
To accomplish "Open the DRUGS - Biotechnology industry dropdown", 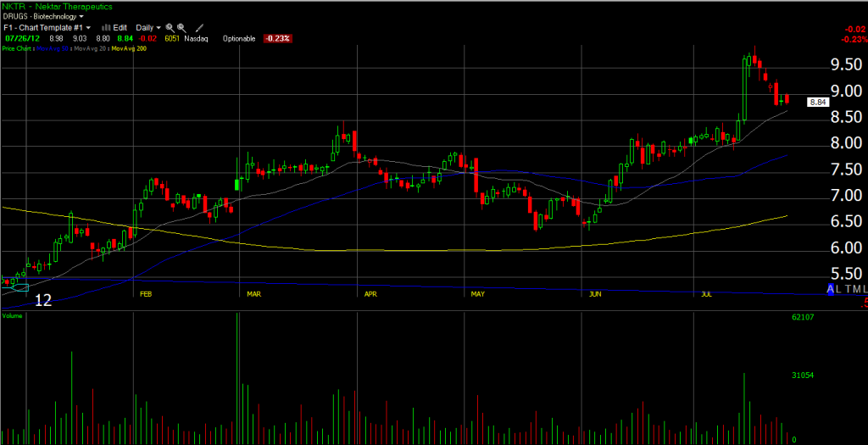I will coord(43,16).
